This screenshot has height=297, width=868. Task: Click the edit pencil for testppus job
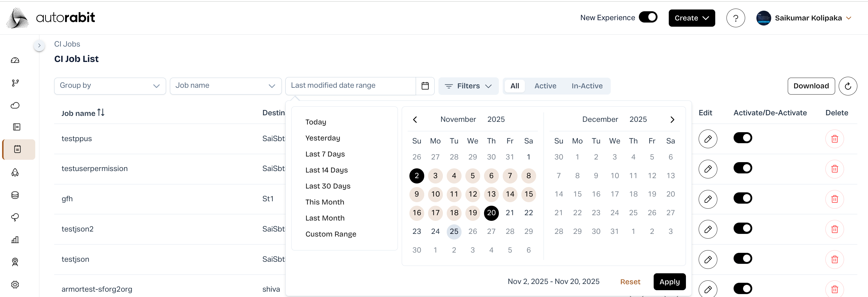point(707,139)
